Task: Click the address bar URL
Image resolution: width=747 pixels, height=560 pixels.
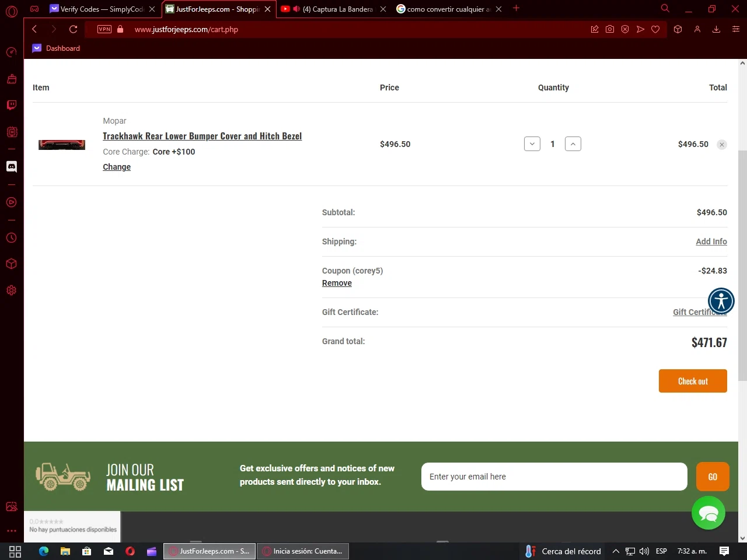Action: tap(186, 29)
